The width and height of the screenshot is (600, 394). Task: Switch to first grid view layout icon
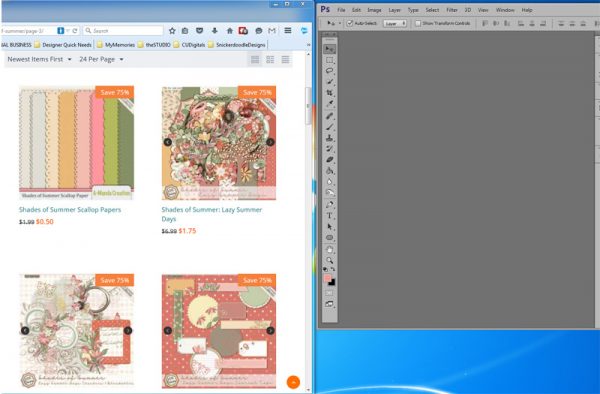click(255, 60)
